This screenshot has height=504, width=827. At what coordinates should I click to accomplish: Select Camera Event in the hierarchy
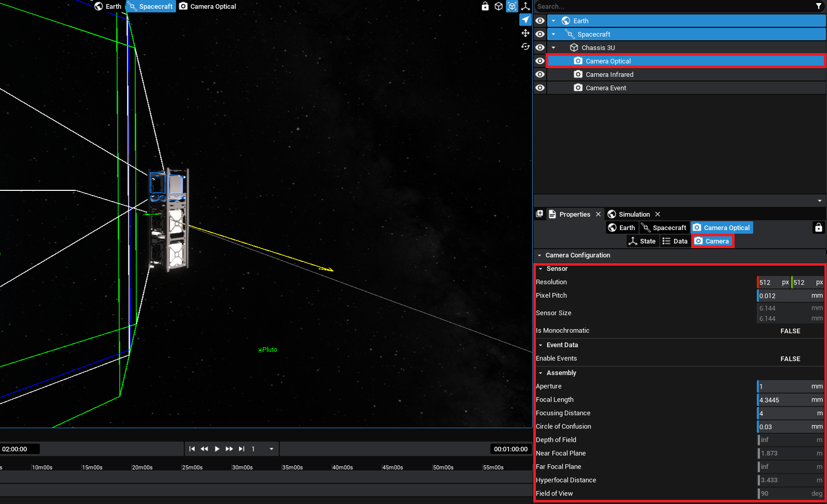pos(606,88)
